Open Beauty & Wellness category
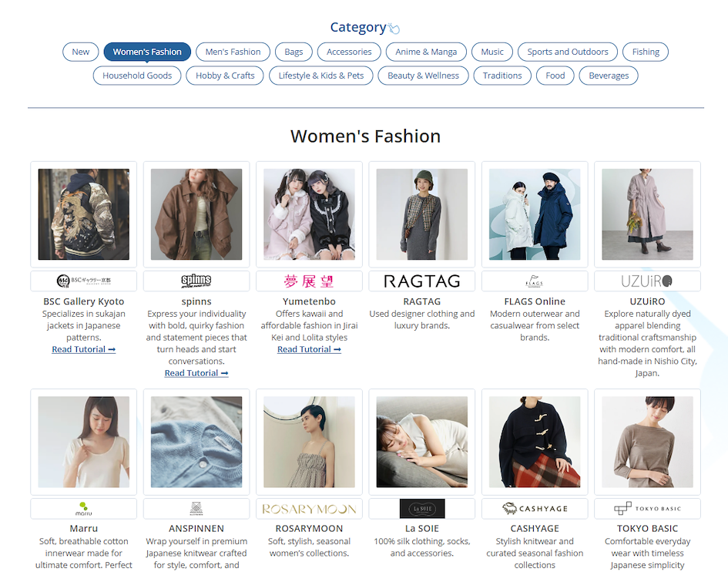The width and height of the screenshot is (728, 572). (424, 76)
